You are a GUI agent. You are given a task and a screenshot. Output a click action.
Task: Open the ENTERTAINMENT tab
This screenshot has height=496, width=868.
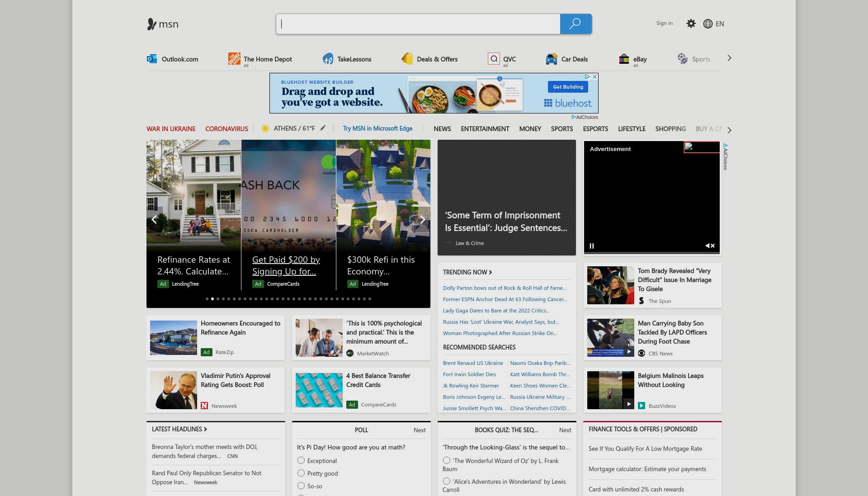click(x=485, y=129)
